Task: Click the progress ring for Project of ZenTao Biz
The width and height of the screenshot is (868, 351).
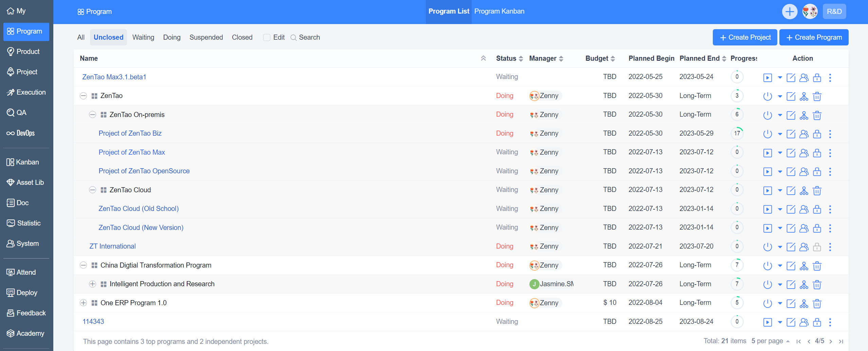Action: tap(737, 133)
